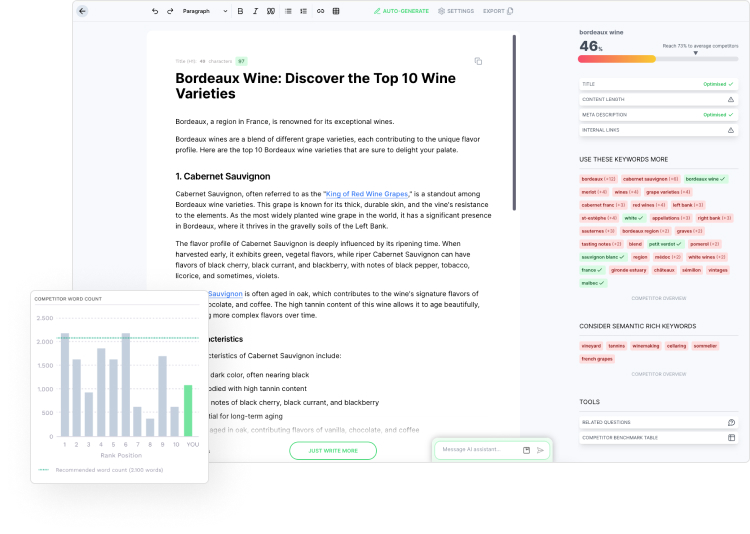Open the Export option
Viewport: 750px width, 534px height.
tap(498, 11)
